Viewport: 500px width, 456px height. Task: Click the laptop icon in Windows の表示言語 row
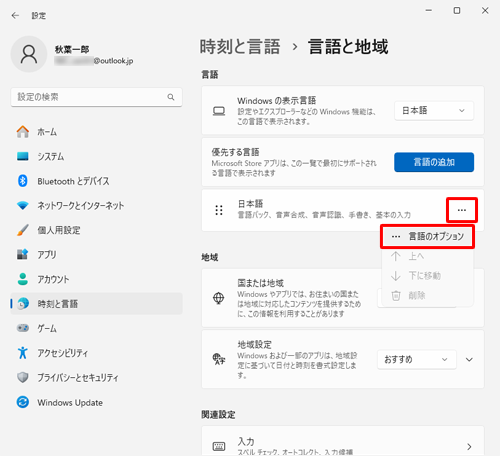219,111
